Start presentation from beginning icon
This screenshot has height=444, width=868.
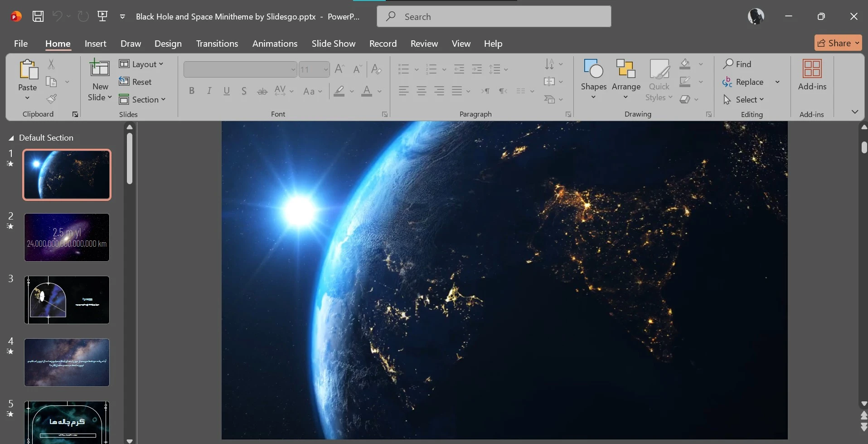click(103, 17)
